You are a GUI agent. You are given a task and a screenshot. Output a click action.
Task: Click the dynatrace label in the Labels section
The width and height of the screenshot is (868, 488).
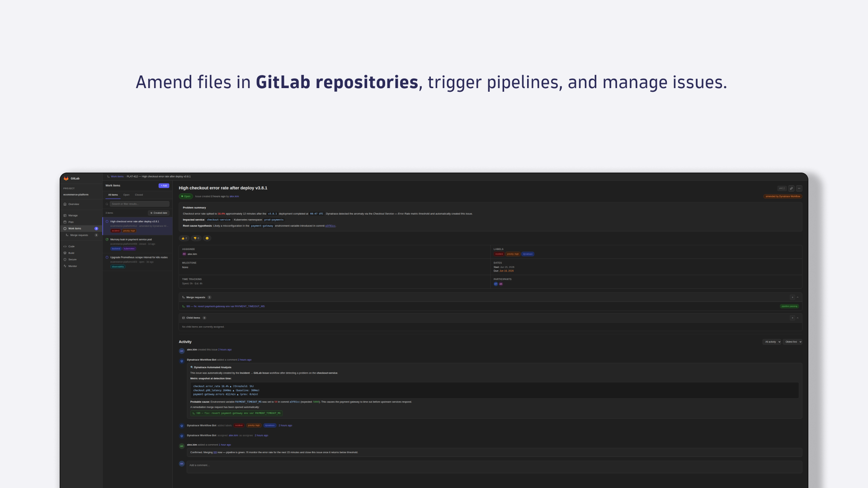pos(528,254)
